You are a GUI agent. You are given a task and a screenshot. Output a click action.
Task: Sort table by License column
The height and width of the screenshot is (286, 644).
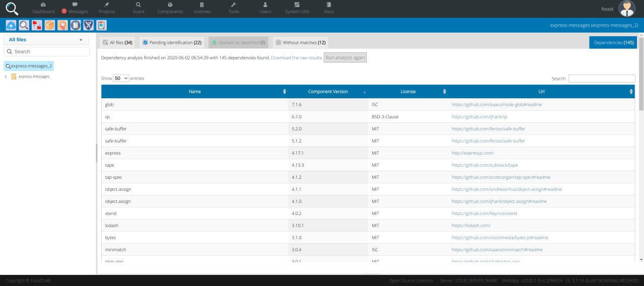408,92
